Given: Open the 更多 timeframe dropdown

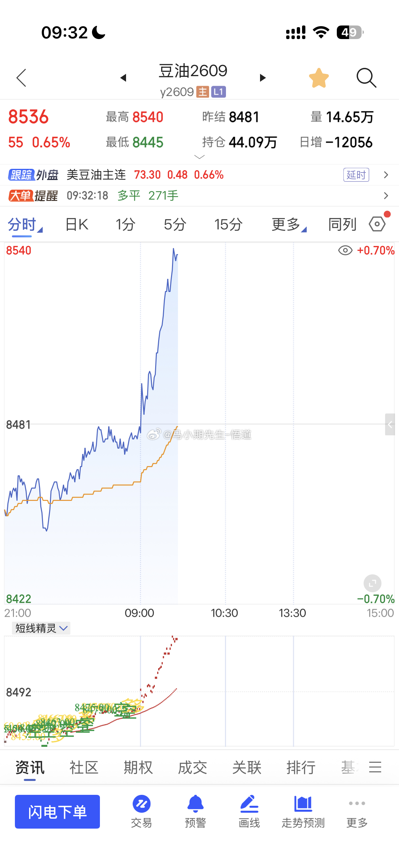Looking at the screenshot, I should [289, 224].
